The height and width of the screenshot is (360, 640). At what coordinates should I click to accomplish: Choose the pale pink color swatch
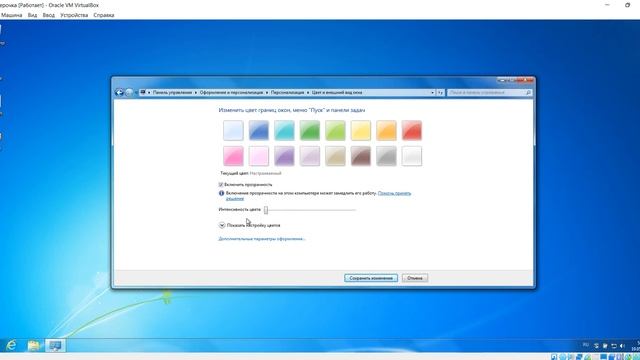(x=259, y=156)
